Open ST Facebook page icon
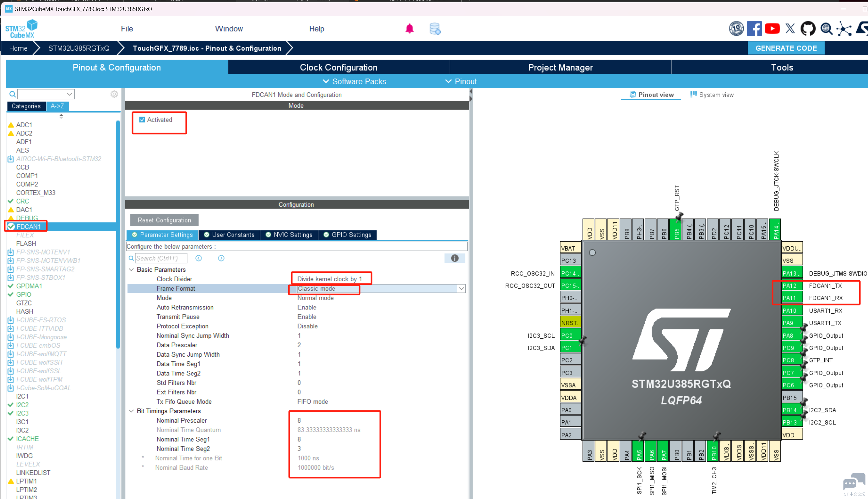Screen dimensions: 868x499 tap(754, 29)
